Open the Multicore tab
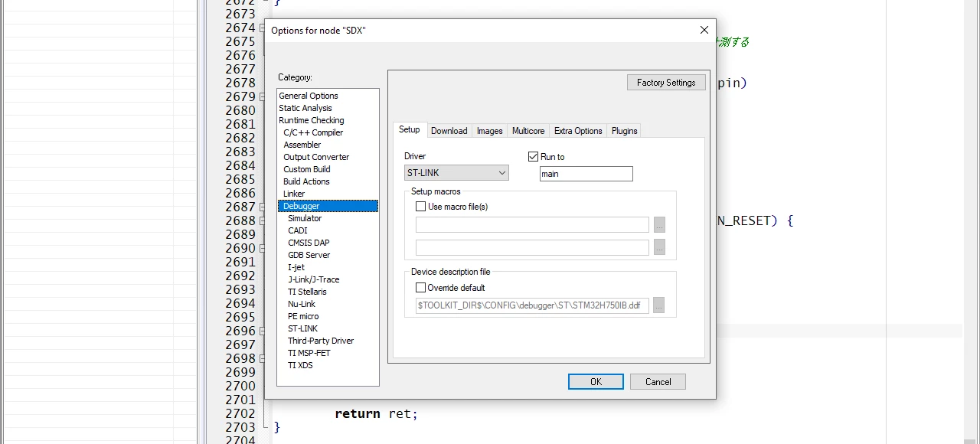980x444 pixels. tap(528, 131)
